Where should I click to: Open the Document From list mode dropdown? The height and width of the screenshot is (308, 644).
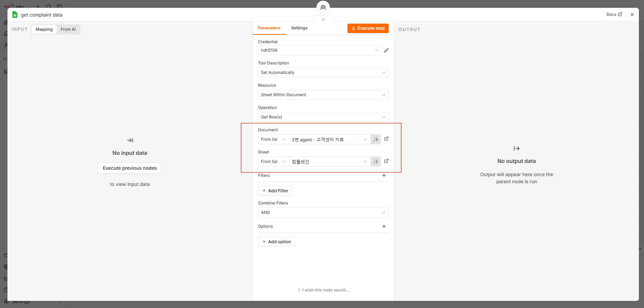[x=274, y=139]
